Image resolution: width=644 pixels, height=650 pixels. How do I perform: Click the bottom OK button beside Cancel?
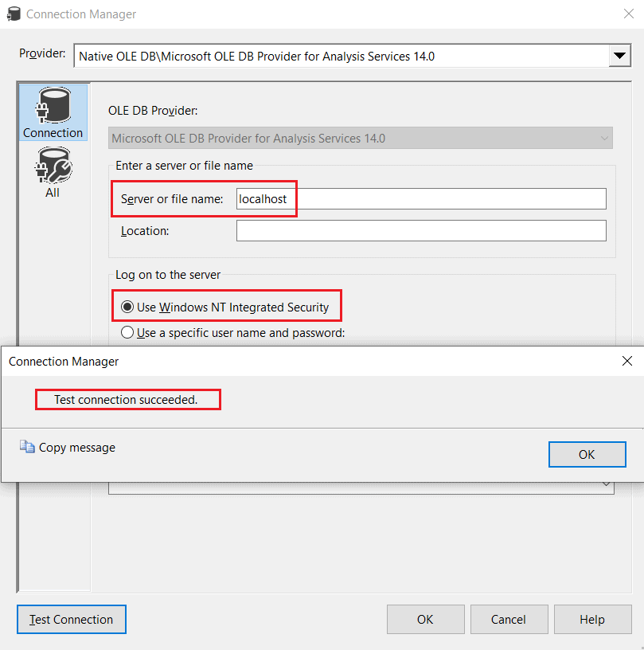[425, 619]
